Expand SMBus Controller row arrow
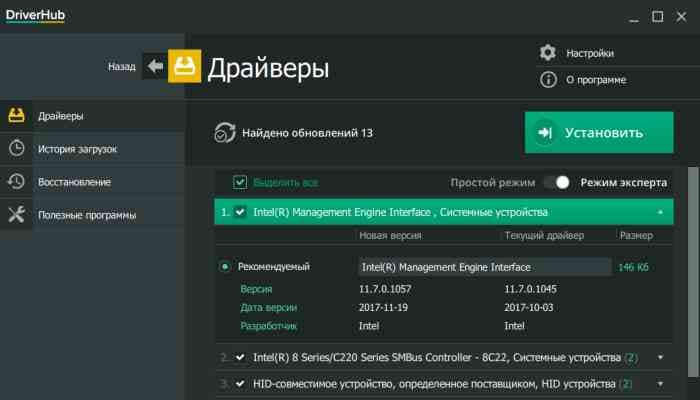The height and width of the screenshot is (400, 700). 660,358
